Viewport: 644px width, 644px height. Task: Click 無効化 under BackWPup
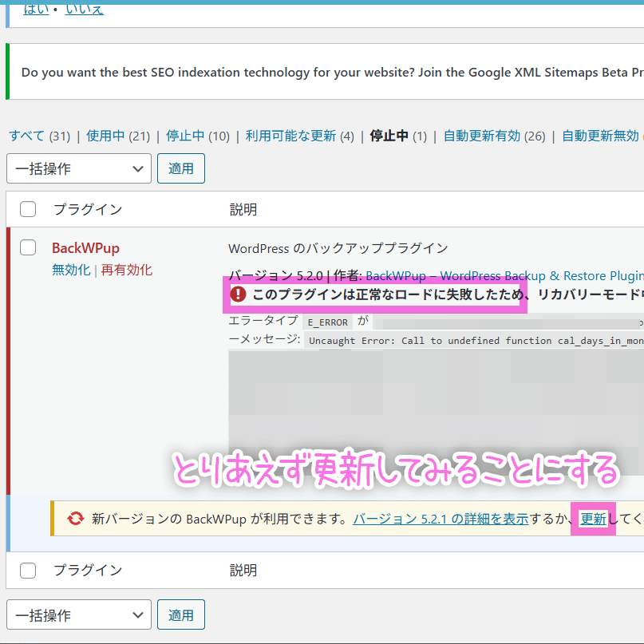tap(71, 270)
